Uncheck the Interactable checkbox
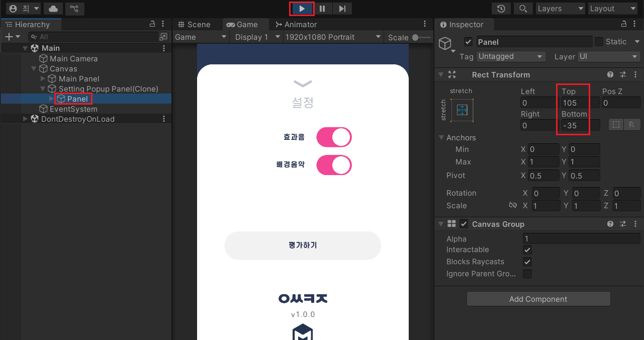The height and width of the screenshot is (340, 644). (x=527, y=249)
